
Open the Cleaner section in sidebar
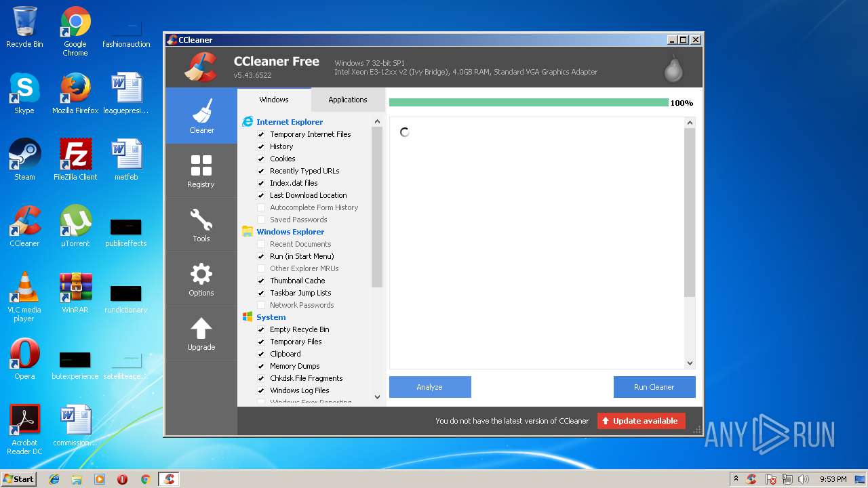click(x=201, y=116)
